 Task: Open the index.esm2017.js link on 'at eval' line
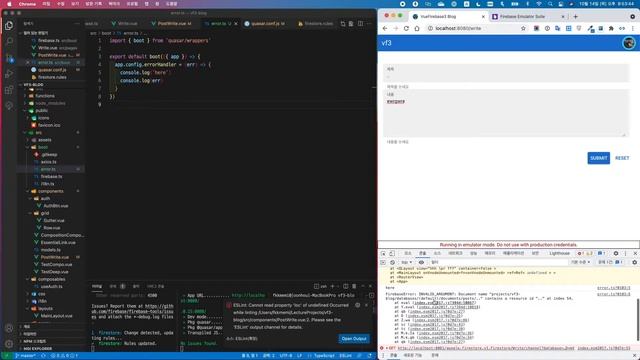[x=444, y=303]
